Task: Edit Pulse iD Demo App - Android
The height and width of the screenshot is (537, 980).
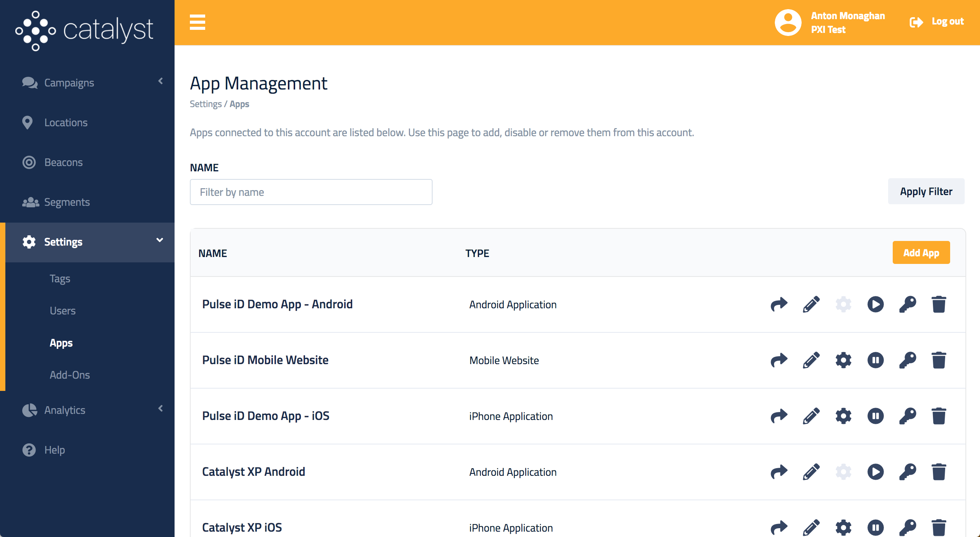Action: (x=811, y=304)
